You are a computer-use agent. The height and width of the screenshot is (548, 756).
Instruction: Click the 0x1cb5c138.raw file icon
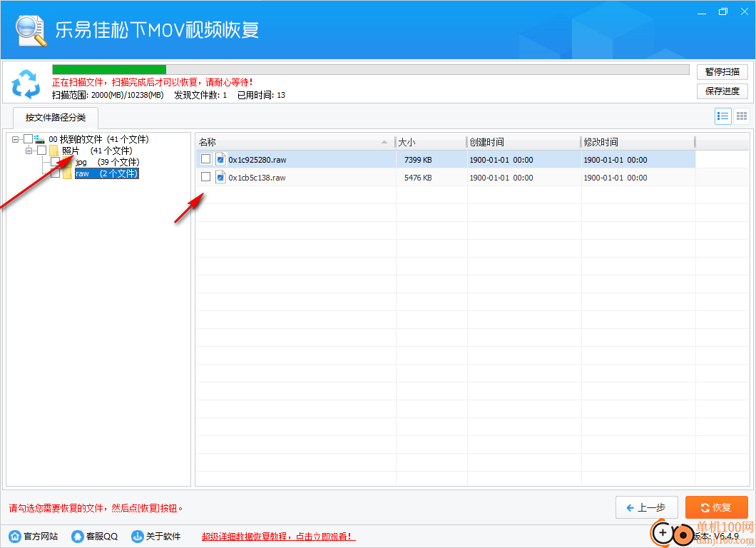220,178
